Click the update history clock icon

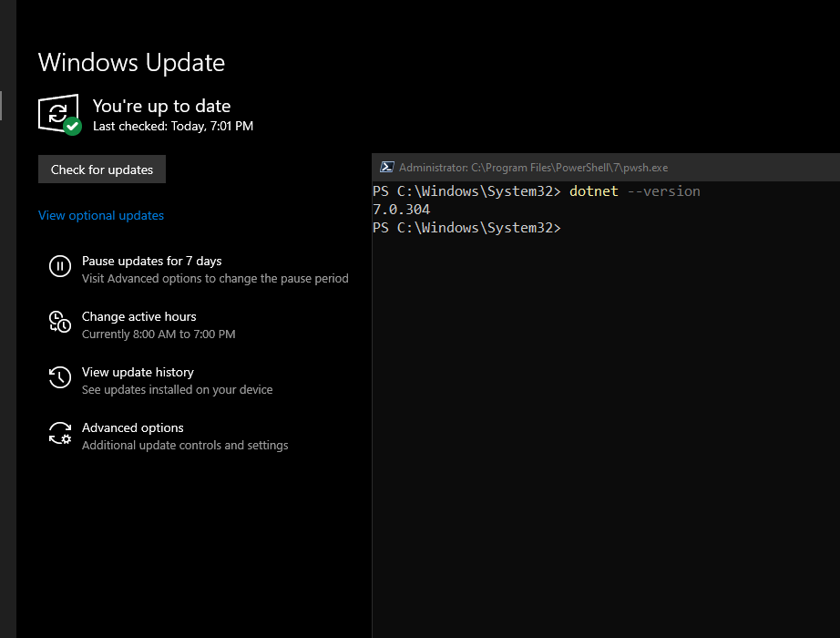click(60, 377)
